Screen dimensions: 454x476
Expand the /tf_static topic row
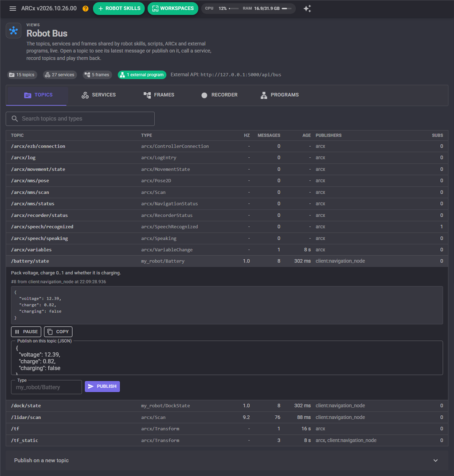point(227,441)
